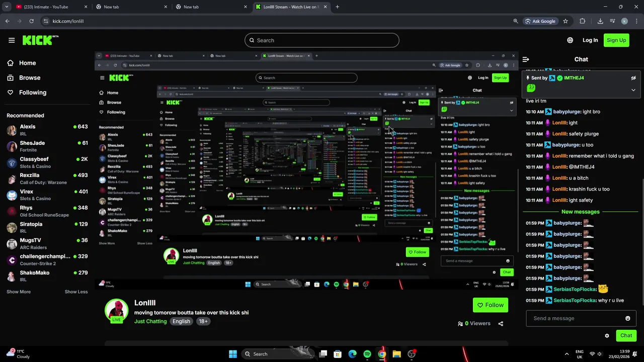
Task: Open Microsoft Edge from the taskbar
Action: tap(353, 354)
